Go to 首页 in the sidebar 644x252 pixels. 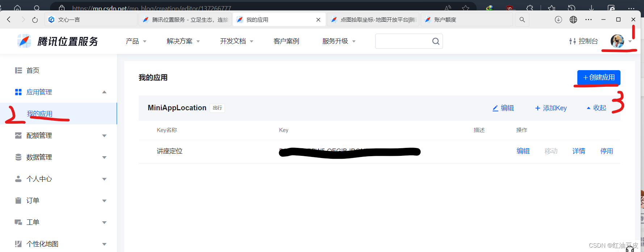(33, 71)
